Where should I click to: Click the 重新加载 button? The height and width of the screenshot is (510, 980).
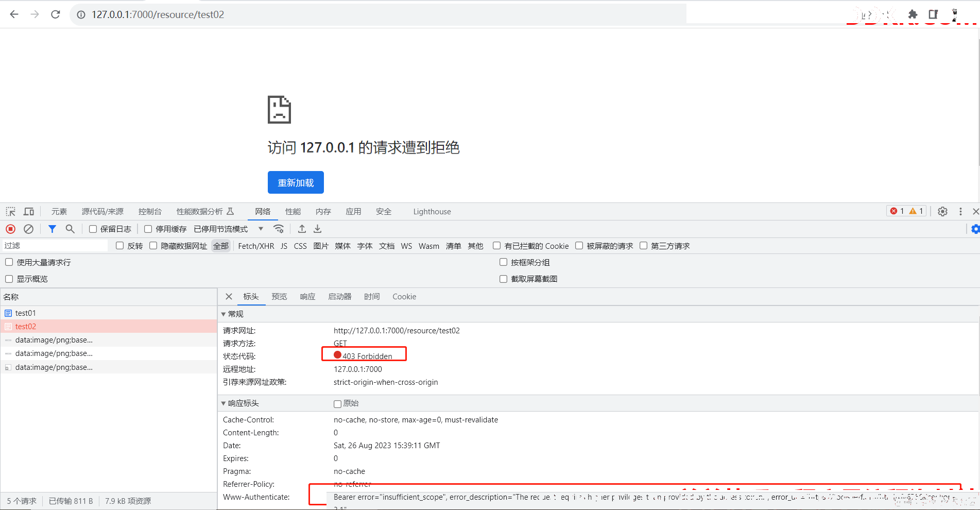(296, 182)
